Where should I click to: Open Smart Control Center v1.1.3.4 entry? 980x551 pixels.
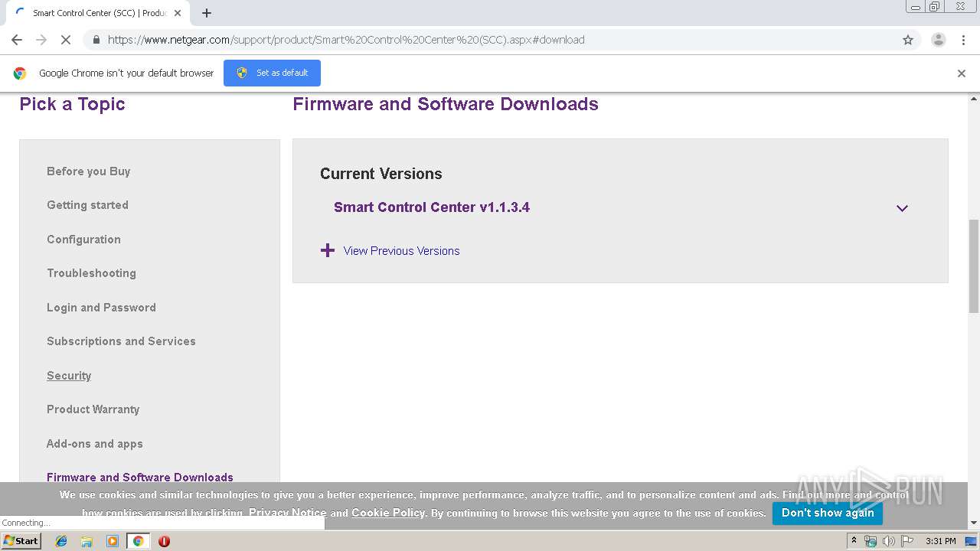click(x=432, y=207)
